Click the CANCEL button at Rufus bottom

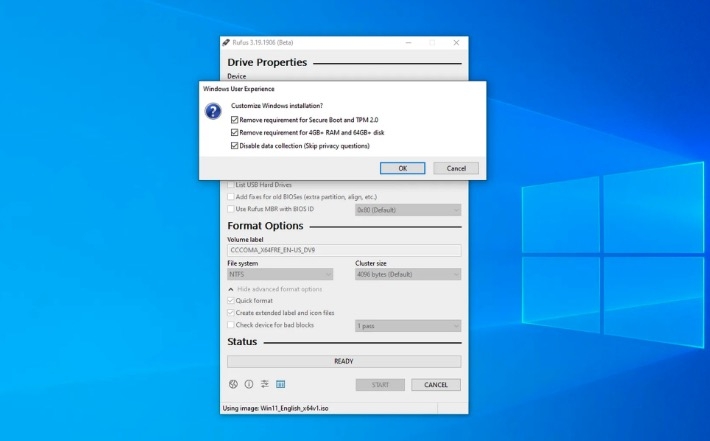[436, 385]
